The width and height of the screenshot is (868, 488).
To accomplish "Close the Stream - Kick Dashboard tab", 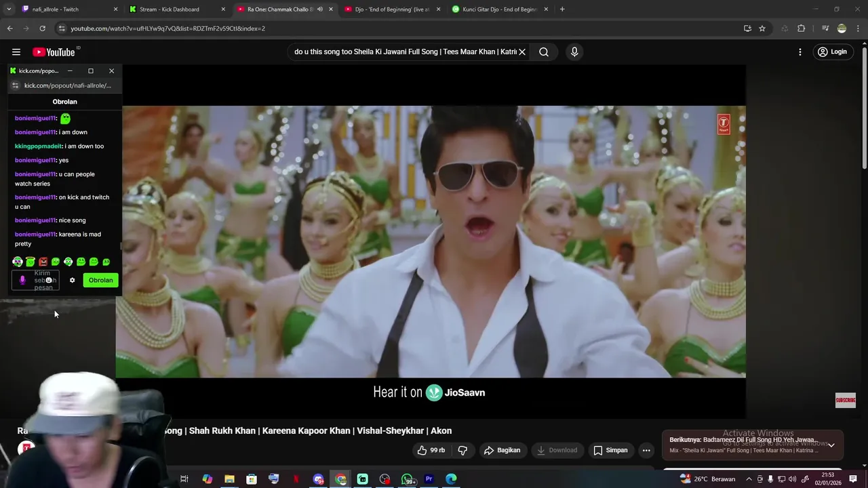I will coord(223,9).
